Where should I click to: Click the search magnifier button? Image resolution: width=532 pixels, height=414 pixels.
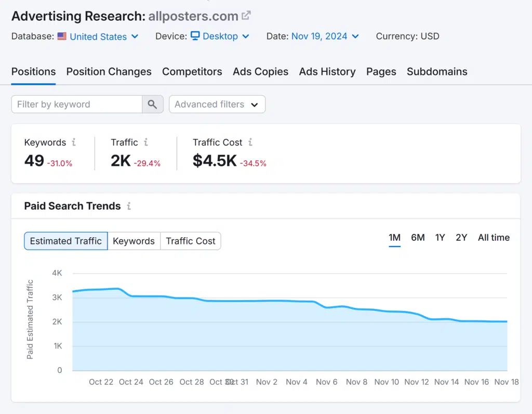point(152,104)
